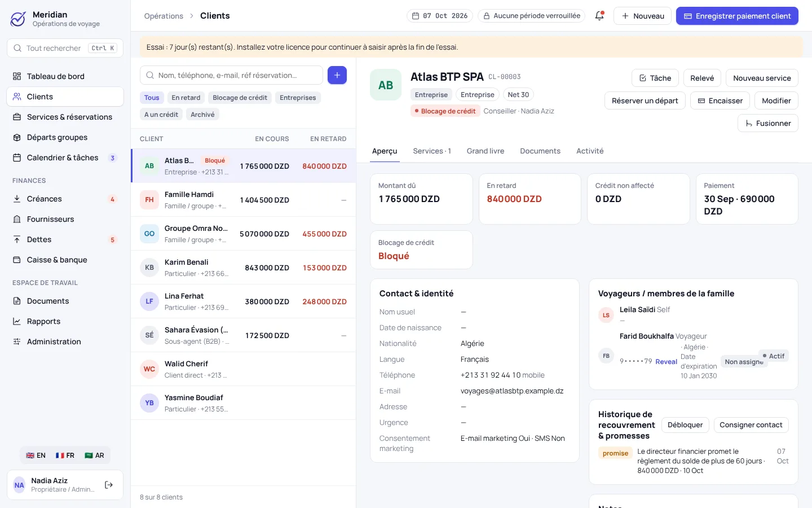Go to Départs groupes
This screenshot has height=508, width=812.
(65, 137)
